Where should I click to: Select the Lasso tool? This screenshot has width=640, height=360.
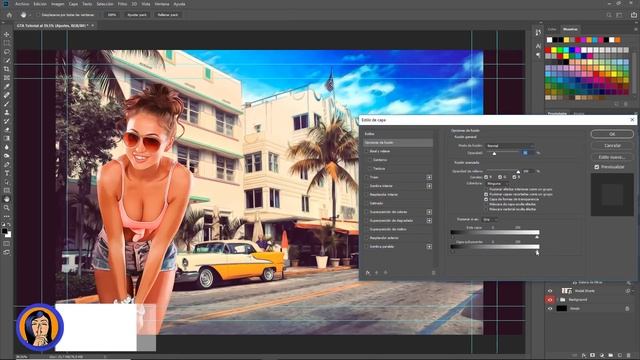(7, 52)
